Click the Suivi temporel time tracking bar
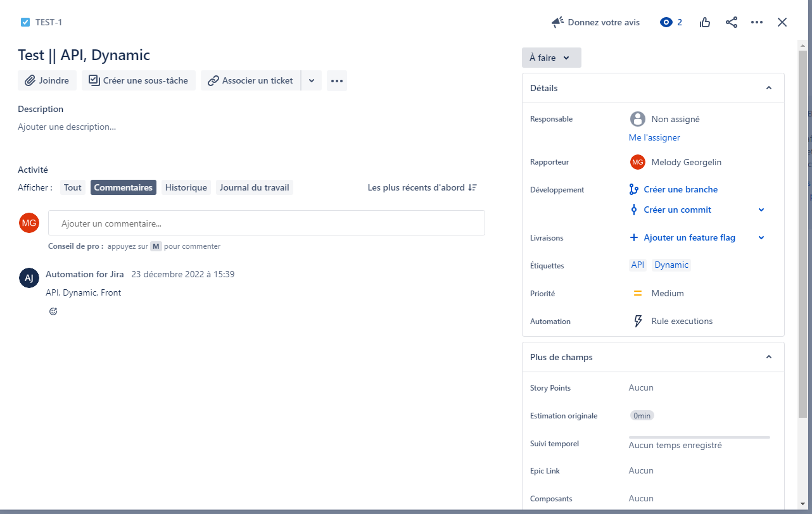This screenshot has height=514, width=812. click(699, 437)
